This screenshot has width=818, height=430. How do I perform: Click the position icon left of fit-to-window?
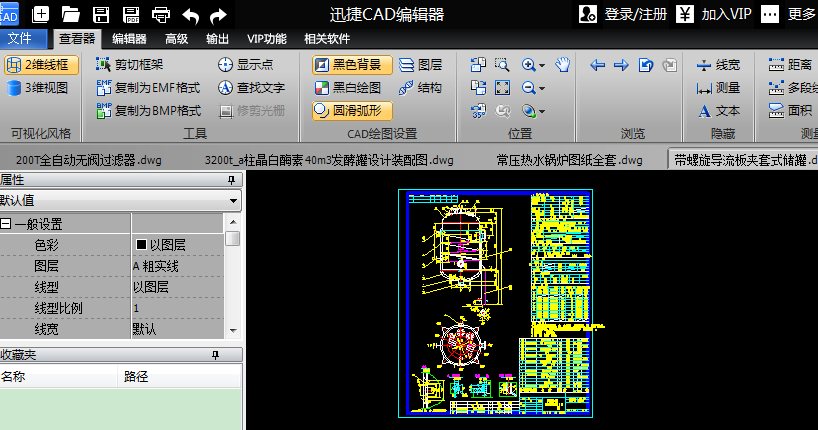(x=478, y=88)
